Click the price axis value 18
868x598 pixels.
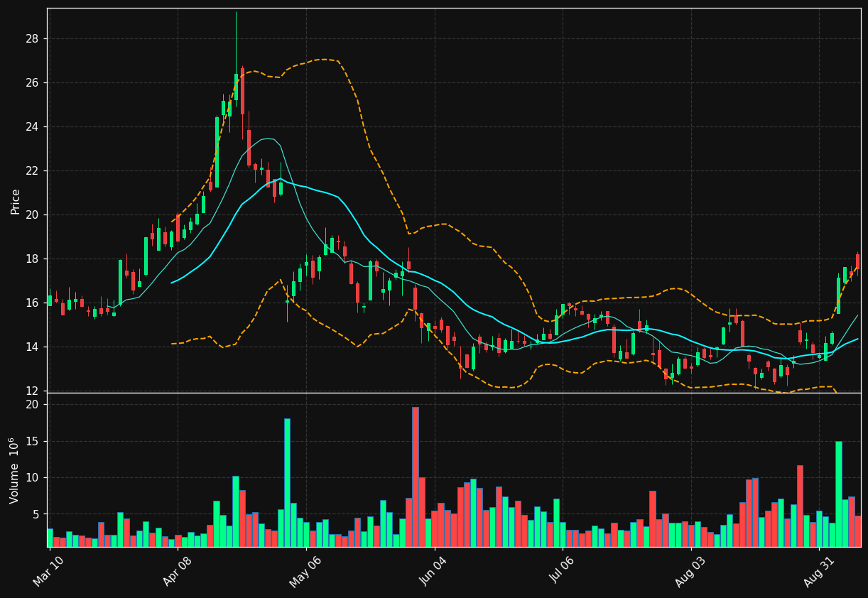point(33,259)
